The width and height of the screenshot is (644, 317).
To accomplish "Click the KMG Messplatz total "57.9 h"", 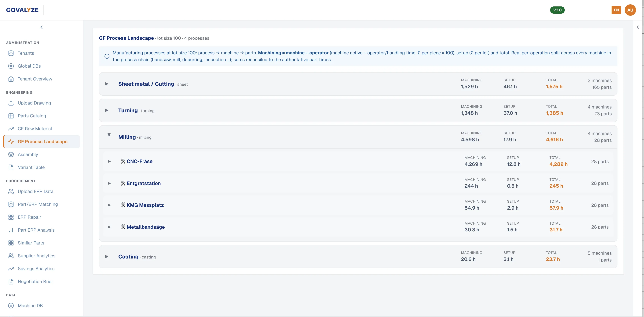I will point(556,208).
